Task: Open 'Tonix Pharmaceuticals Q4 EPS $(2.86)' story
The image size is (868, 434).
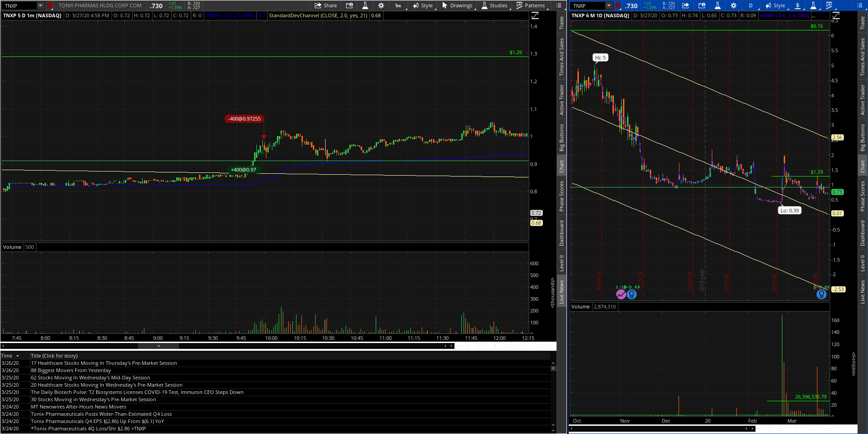Action: [x=97, y=421]
